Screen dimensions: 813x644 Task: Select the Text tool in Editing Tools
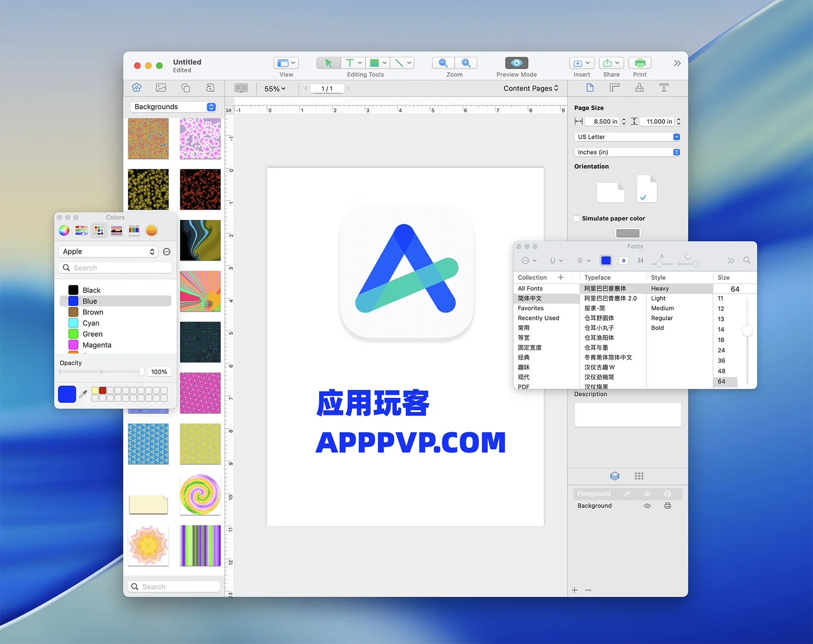(x=350, y=63)
